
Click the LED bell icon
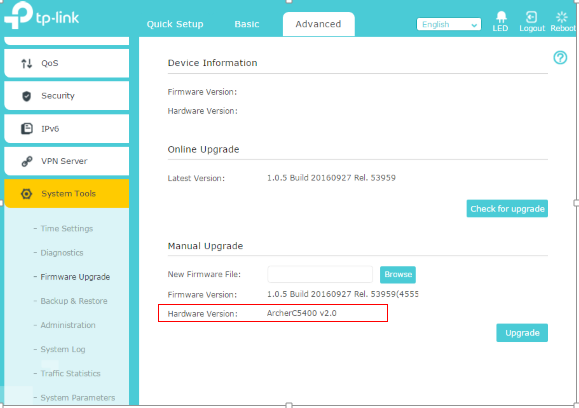click(501, 17)
